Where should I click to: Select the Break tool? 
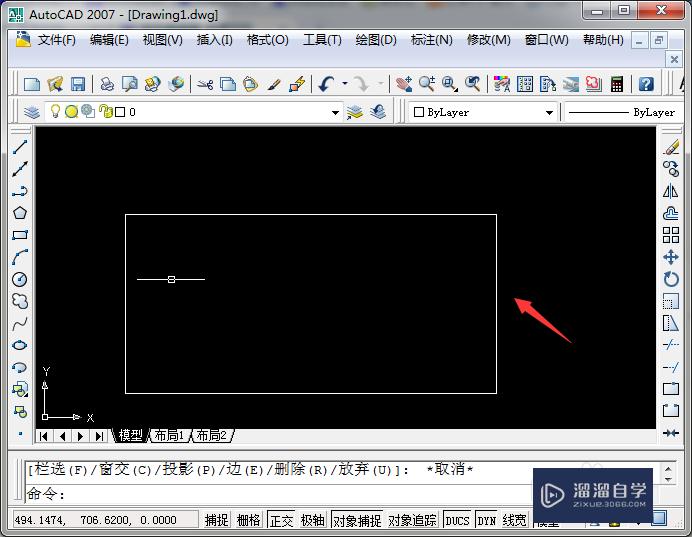click(671, 411)
